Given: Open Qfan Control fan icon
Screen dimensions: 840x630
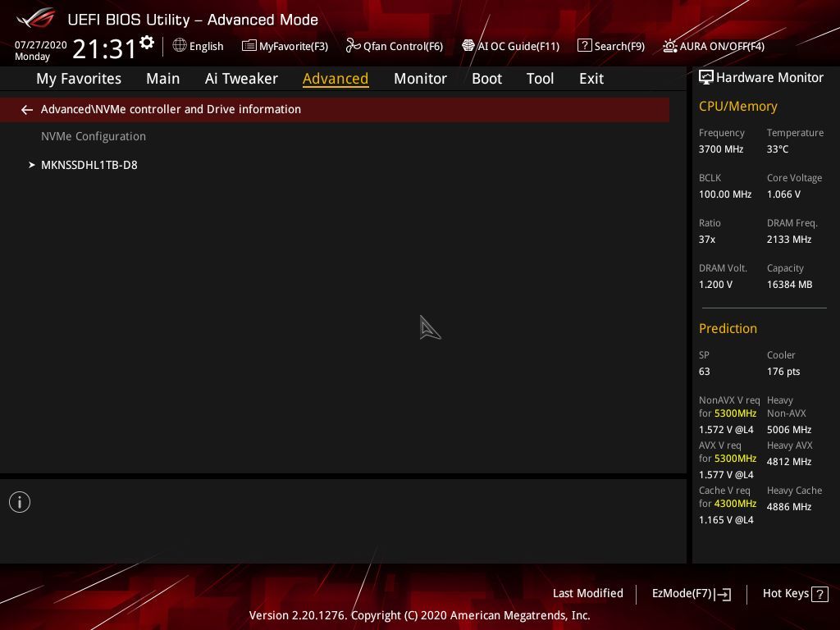Looking at the screenshot, I should click(x=353, y=46).
